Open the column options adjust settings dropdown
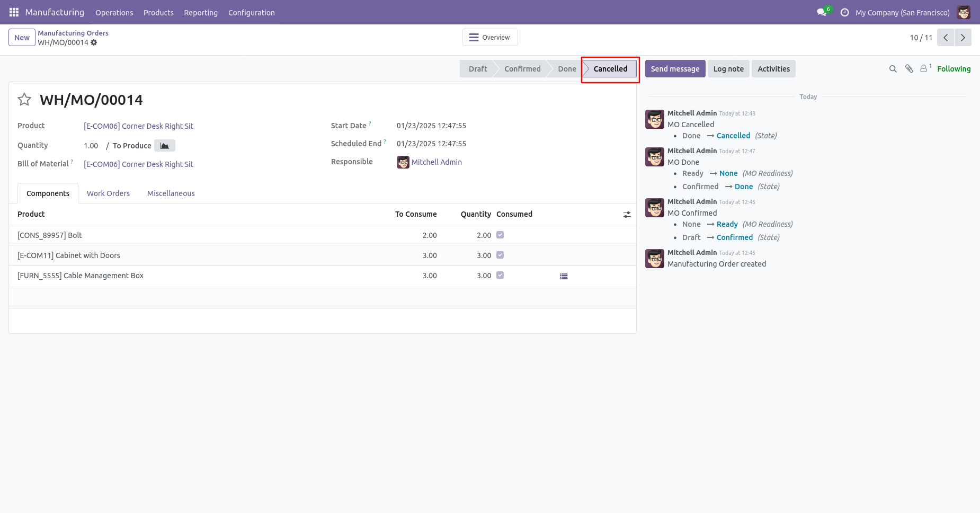The width and height of the screenshot is (980, 513). pos(627,215)
